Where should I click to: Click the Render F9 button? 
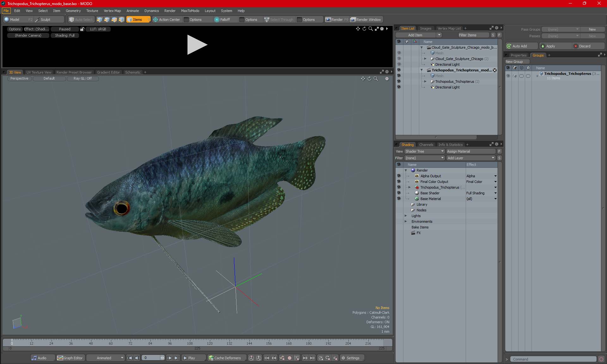coord(337,20)
